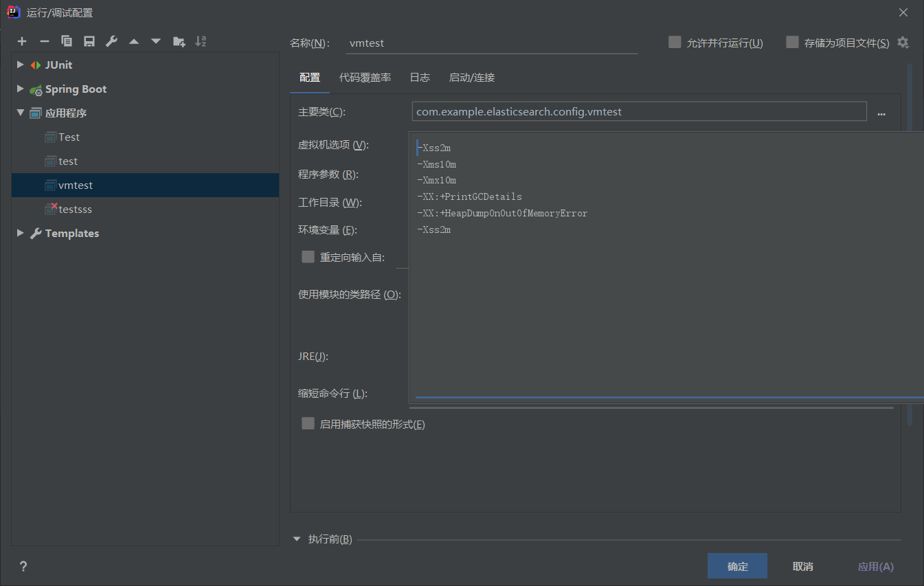Switch to the 代码覆盖率 tab
924x586 pixels.
(365, 77)
